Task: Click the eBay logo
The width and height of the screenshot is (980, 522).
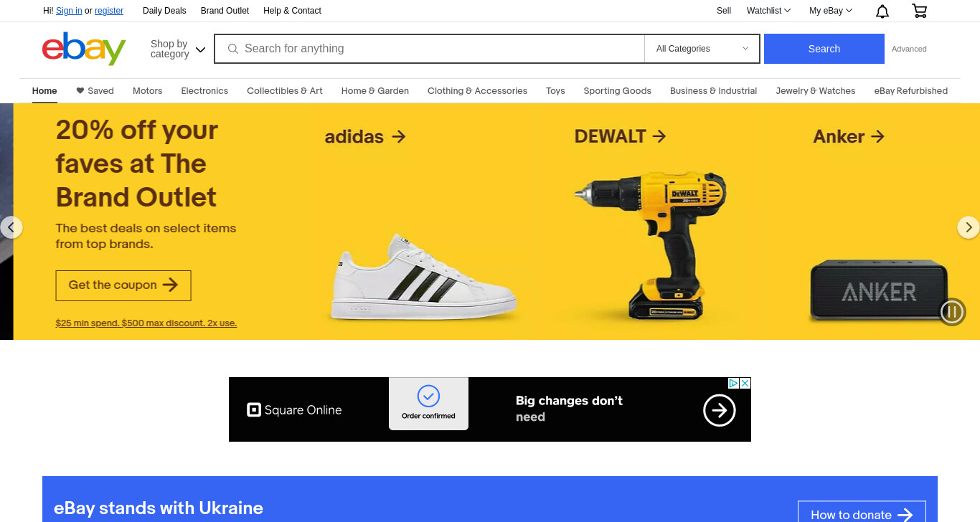Action: coord(84,49)
